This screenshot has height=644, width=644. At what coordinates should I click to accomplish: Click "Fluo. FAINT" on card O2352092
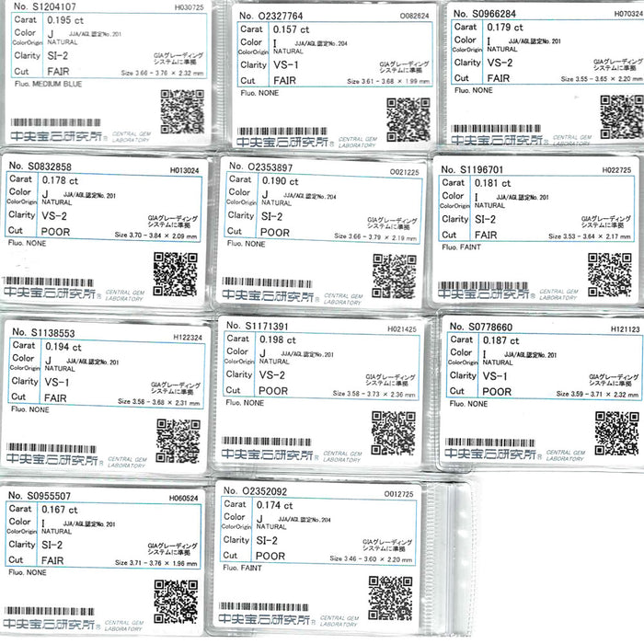[x=242, y=568]
